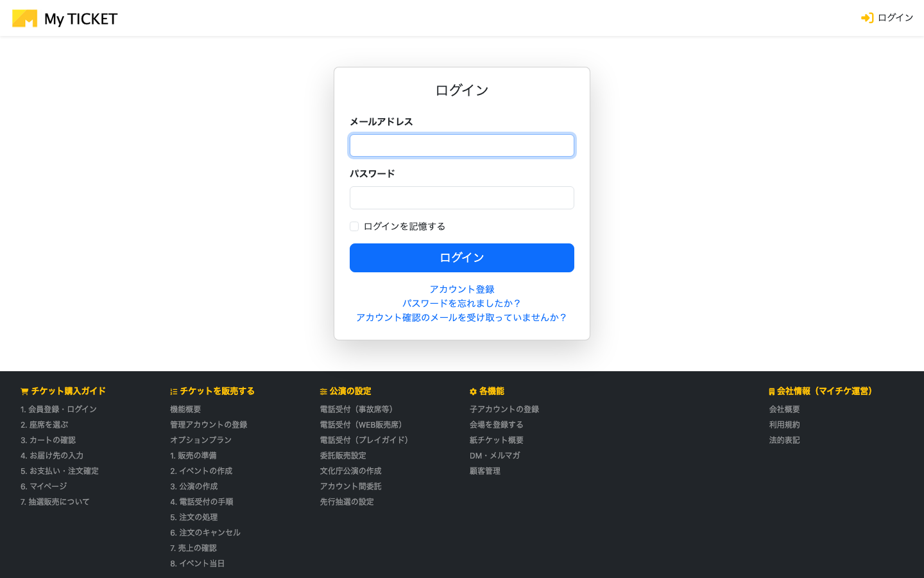Click パスワードを忘れましたか？
The image size is (924, 578).
point(461,303)
